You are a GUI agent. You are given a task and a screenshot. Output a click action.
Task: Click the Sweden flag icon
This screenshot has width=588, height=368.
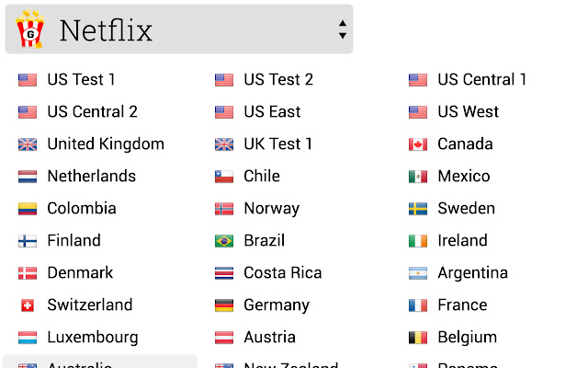coord(418,209)
